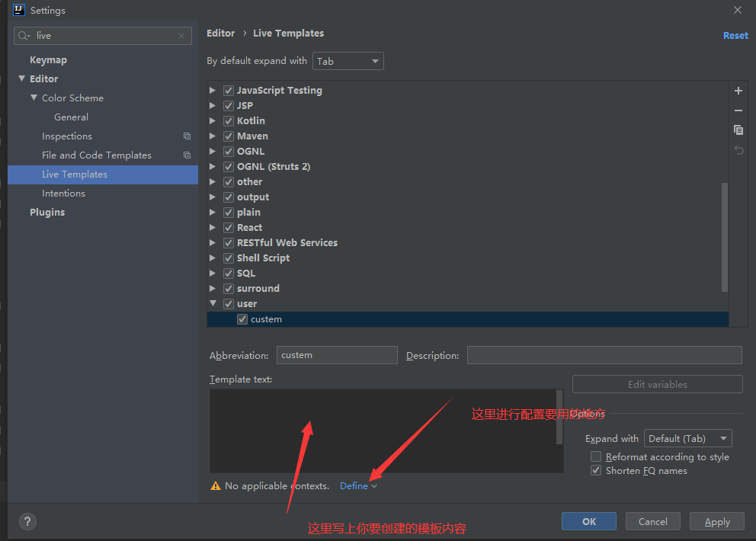Expand the SQL template group

point(213,274)
